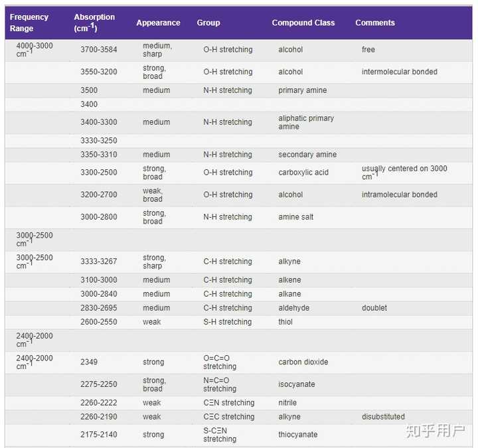Click the doublet comment cell
The width and height of the screenshot is (478, 448).
click(x=374, y=308)
